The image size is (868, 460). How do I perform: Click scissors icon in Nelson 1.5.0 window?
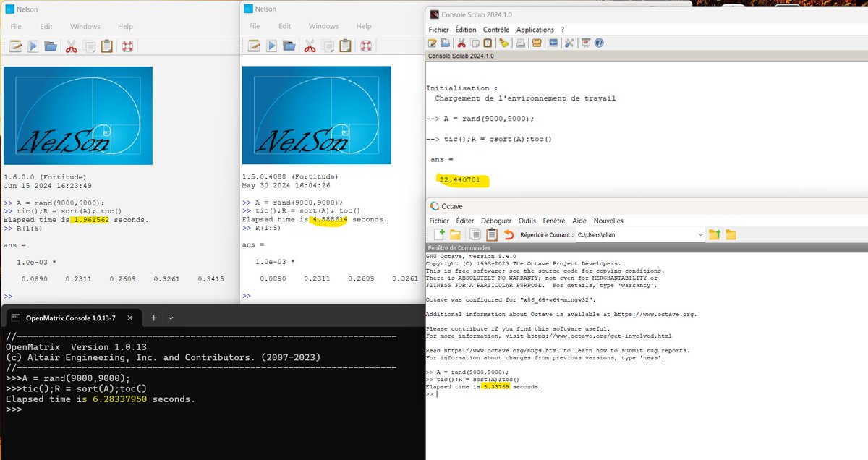tap(310, 46)
